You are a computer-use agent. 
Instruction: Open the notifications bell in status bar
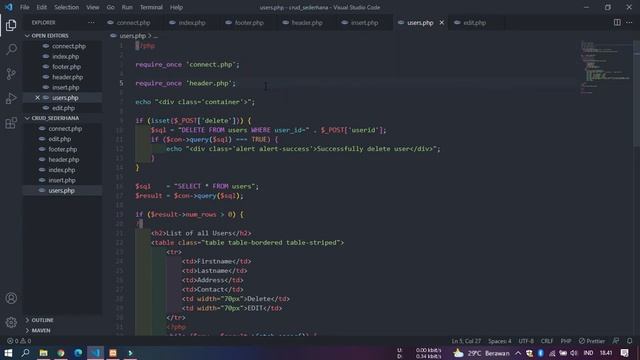[630, 341]
